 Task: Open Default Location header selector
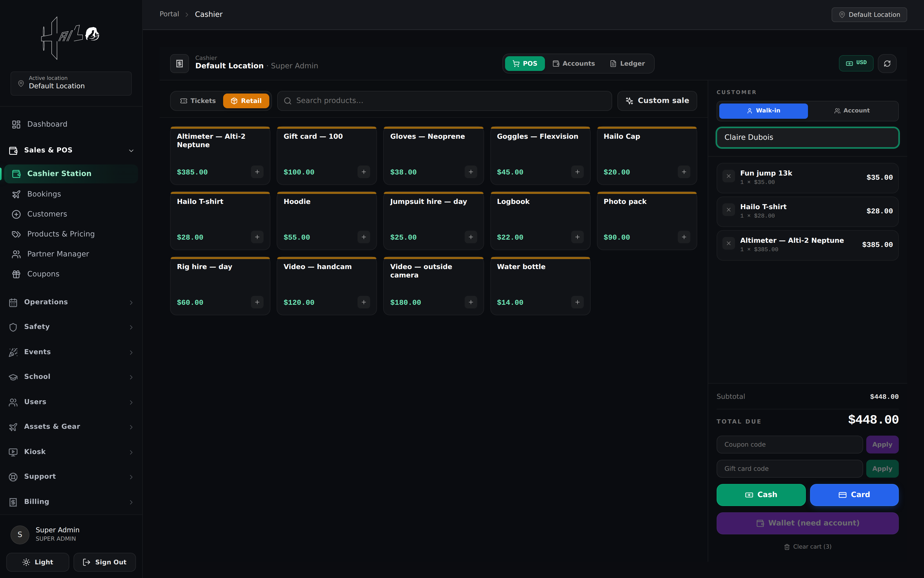point(869,14)
